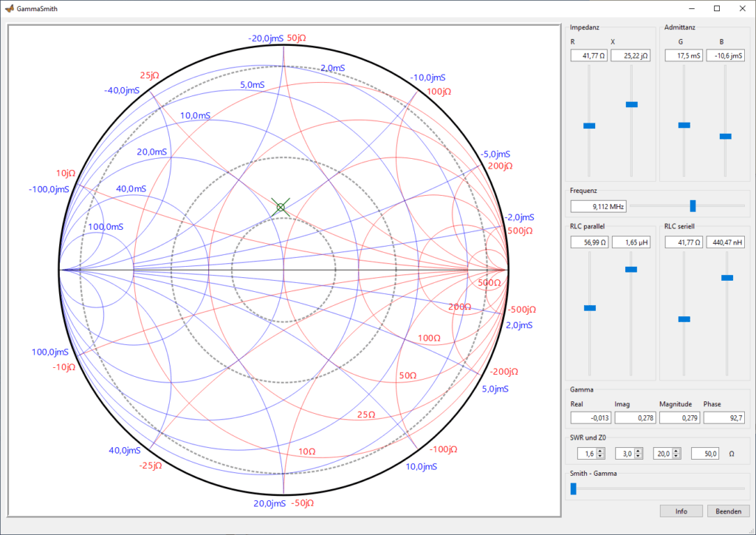Edit the Gamma Phase field showing 92,7
Screen dimensions: 756x535
(x=724, y=418)
